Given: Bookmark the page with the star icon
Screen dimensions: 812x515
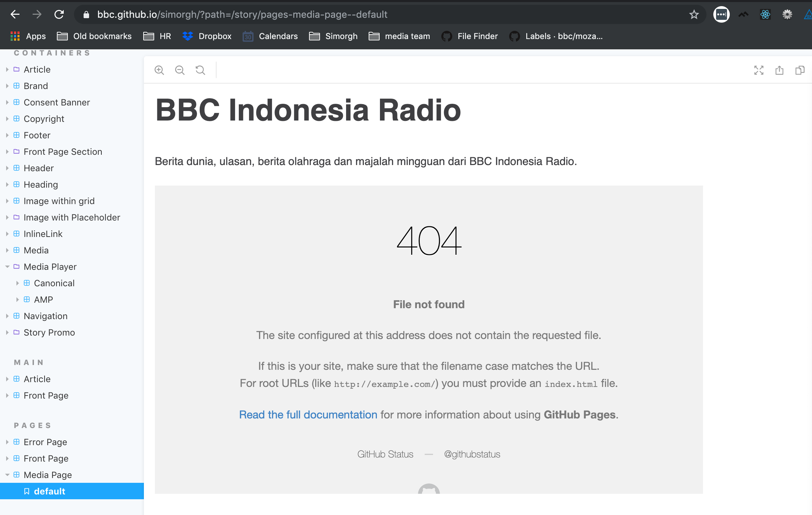Looking at the screenshot, I should (693, 14).
